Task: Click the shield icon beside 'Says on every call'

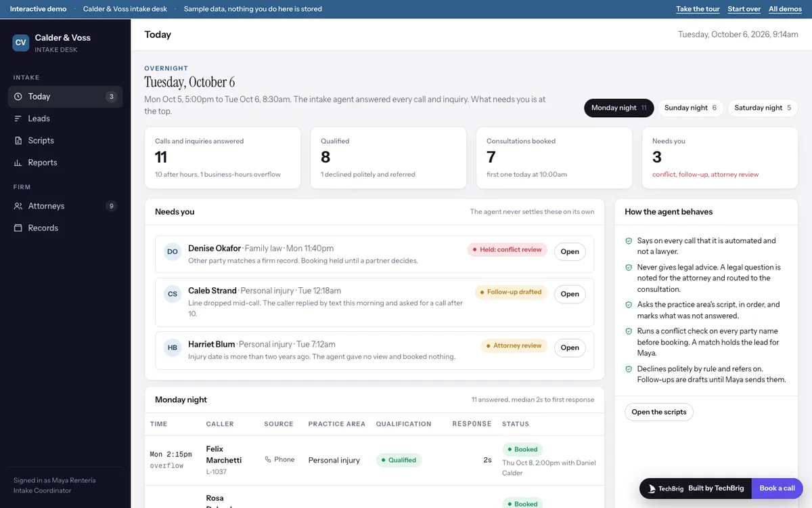Action: click(x=629, y=241)
